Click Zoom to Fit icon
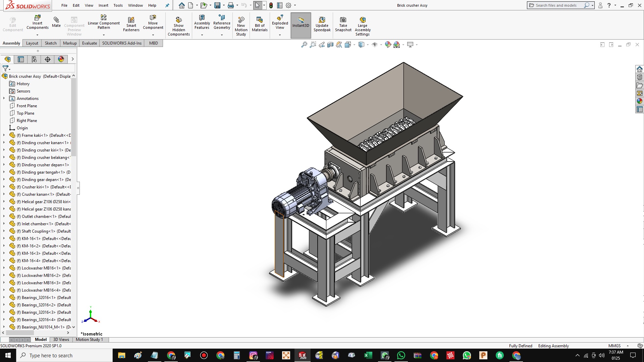This screenshot has height=362, width=644. pyautogui.click(x=304, y=45)
